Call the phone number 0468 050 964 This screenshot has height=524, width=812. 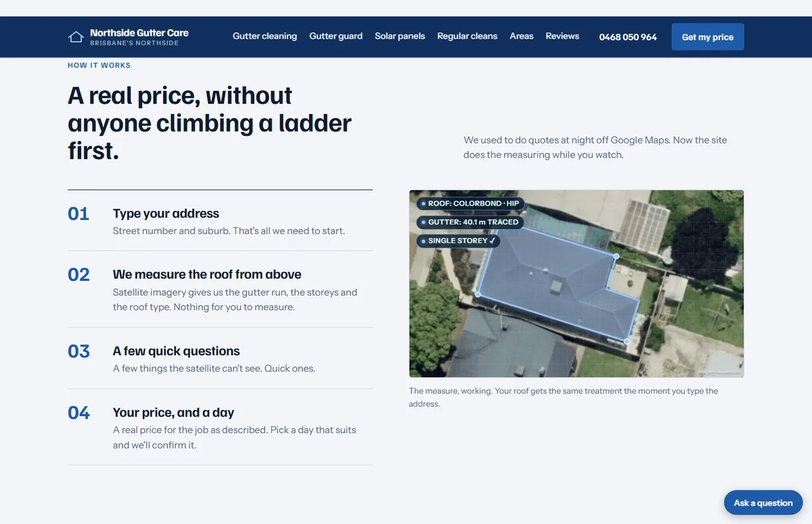[628, 37]
